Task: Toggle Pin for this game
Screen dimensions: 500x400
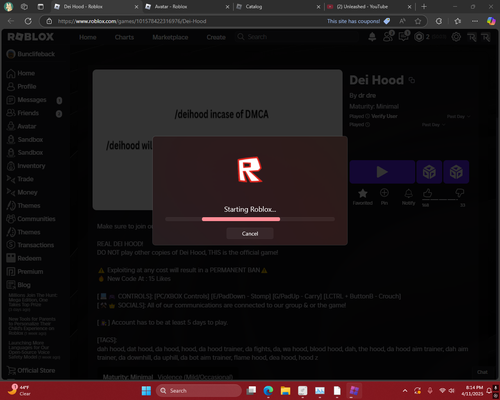Action: (384, 197)
